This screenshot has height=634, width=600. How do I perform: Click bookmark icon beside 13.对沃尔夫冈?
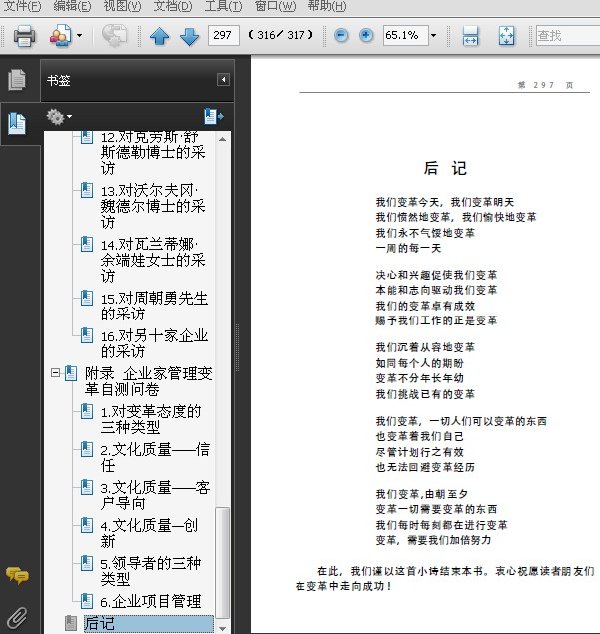pos(87,190)
